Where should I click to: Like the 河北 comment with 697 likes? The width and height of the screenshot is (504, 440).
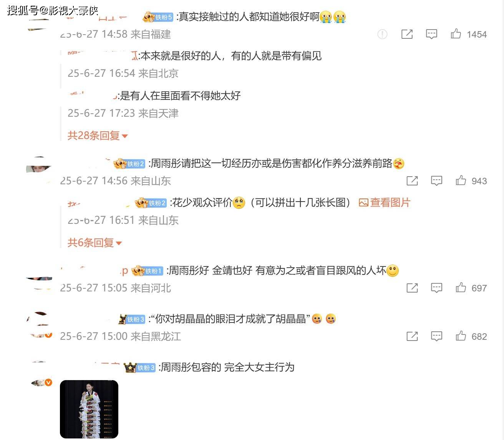click(x=461, y=288)
